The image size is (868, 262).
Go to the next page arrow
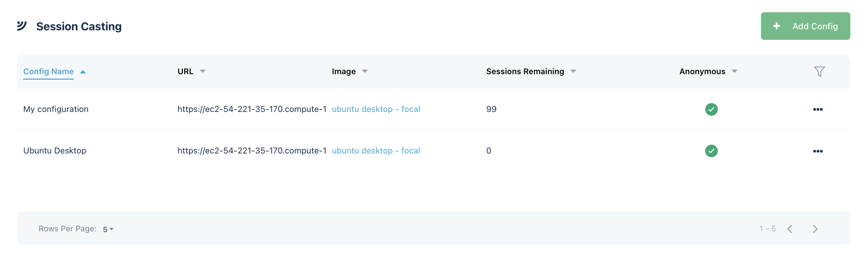[x=815, y=229]
